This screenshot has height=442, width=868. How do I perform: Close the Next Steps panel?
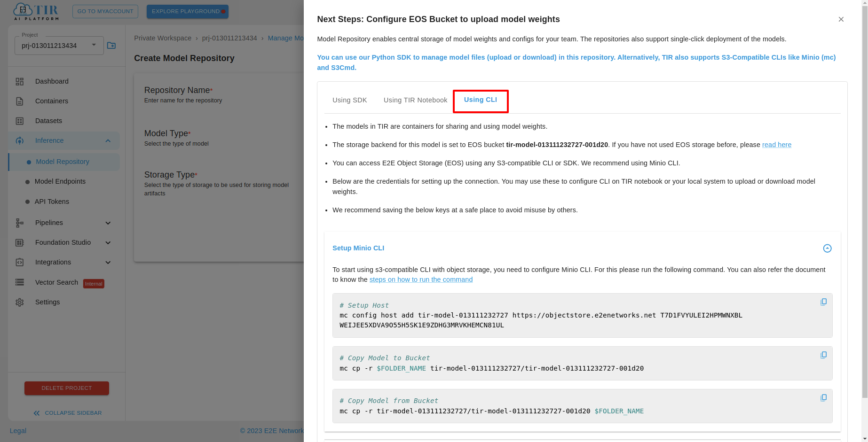coord(841,19)
